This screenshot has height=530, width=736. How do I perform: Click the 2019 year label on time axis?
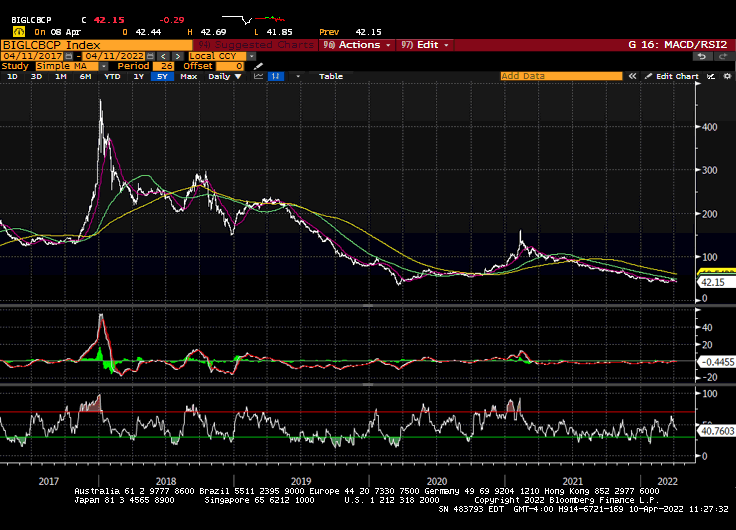tap(301, 481)
